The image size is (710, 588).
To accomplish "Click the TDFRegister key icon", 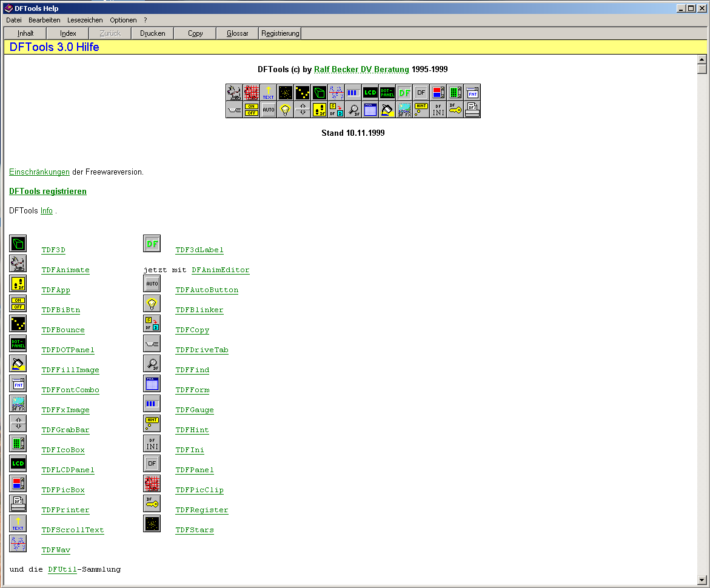I will [x=152, y=504].
